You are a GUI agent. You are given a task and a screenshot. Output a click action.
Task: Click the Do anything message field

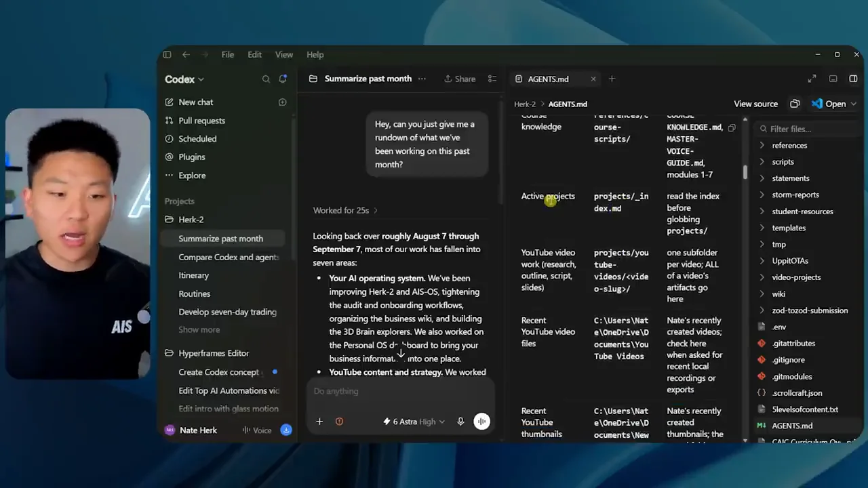[400, 391]
